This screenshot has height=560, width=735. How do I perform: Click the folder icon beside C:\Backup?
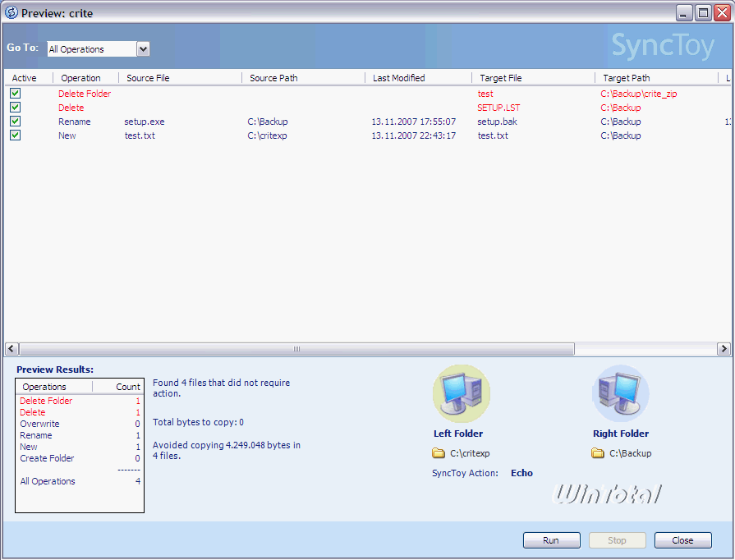point(598,453)
